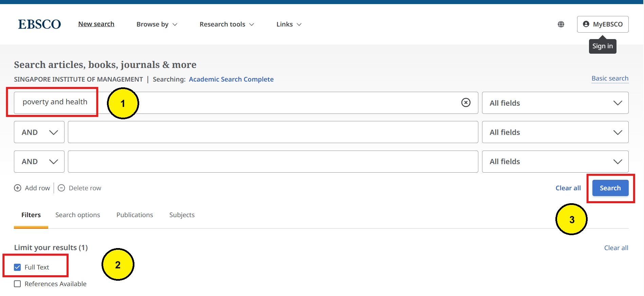This screenshot has height=296, width=644.
Task: Switch to the Publications tab
Action: pos(135,215)
